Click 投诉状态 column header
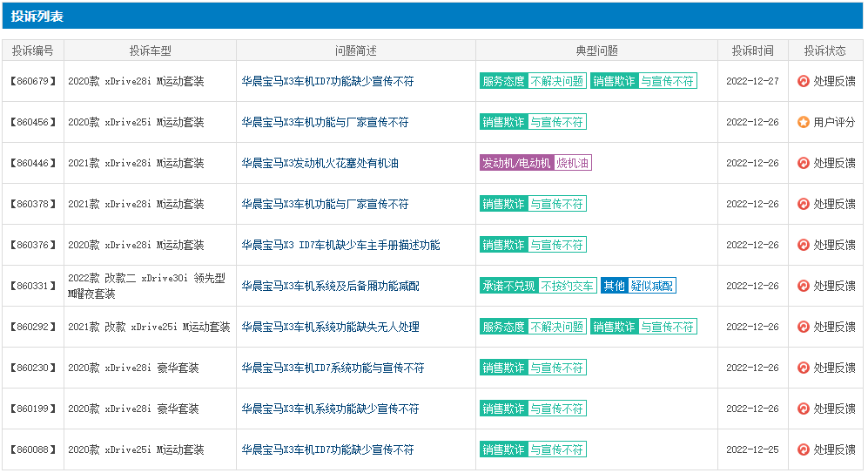 [824, 51]
